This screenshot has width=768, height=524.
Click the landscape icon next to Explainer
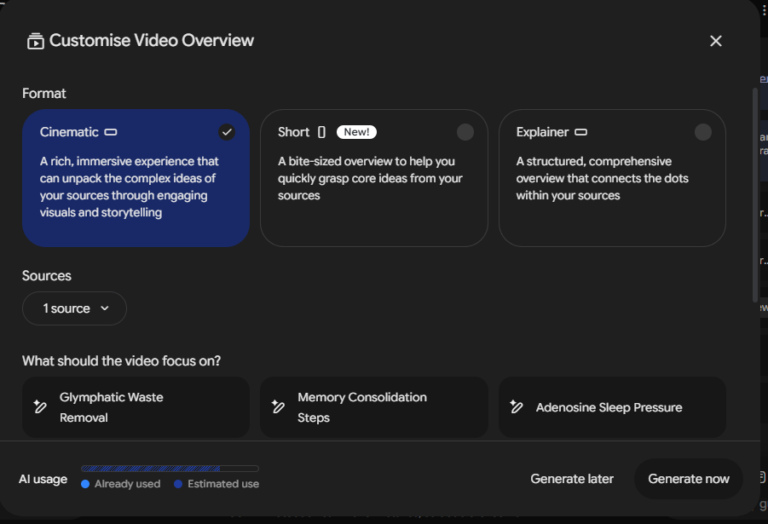point(581,132)
